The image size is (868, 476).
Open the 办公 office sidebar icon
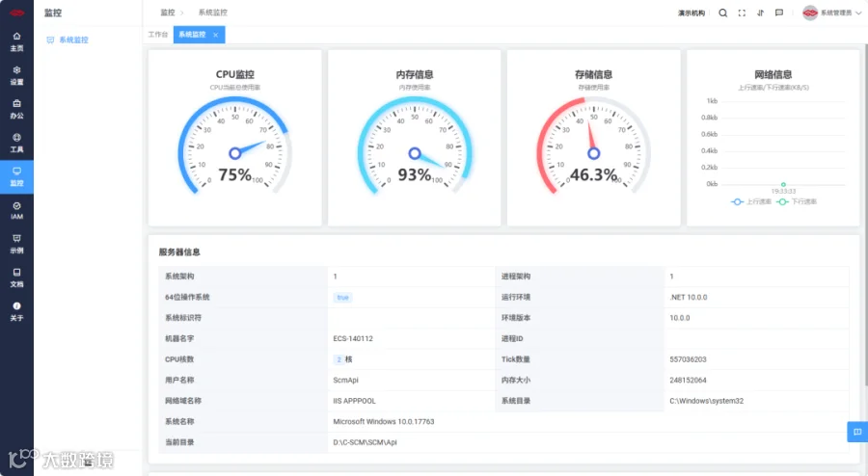16,110
